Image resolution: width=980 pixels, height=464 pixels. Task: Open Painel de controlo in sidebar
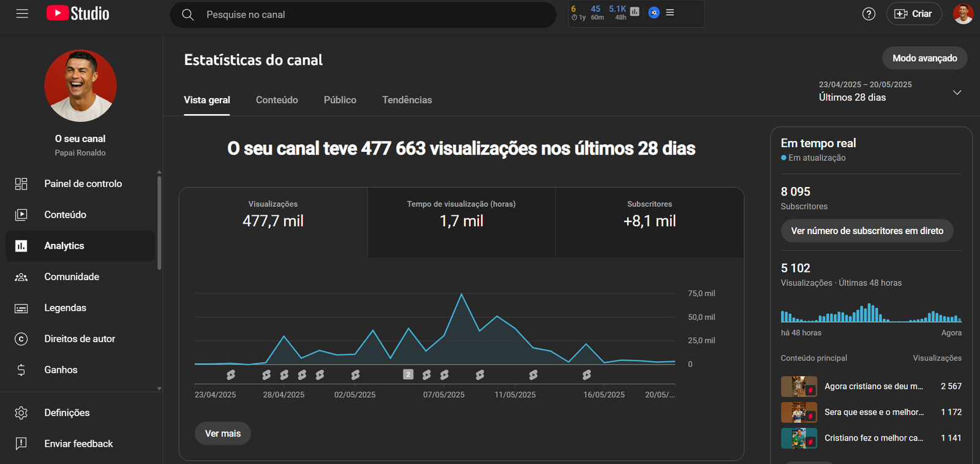click(x=80, y=183)
